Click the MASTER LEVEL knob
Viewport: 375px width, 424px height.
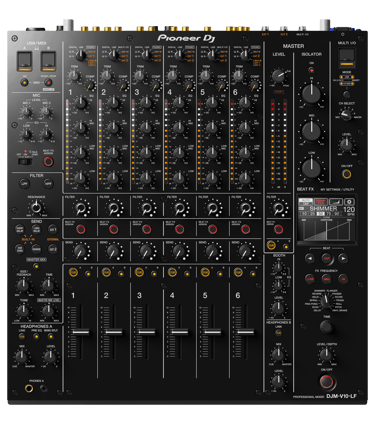click(279, 76)
